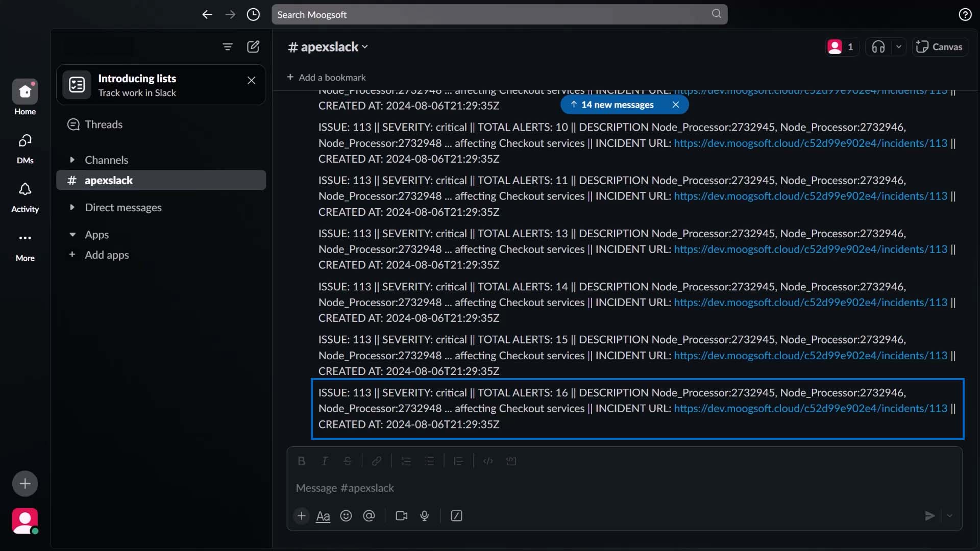980x551 pixels.
Task: Toggle the Aa formatting toolbar visibility
Action: (x=323, y=516)
